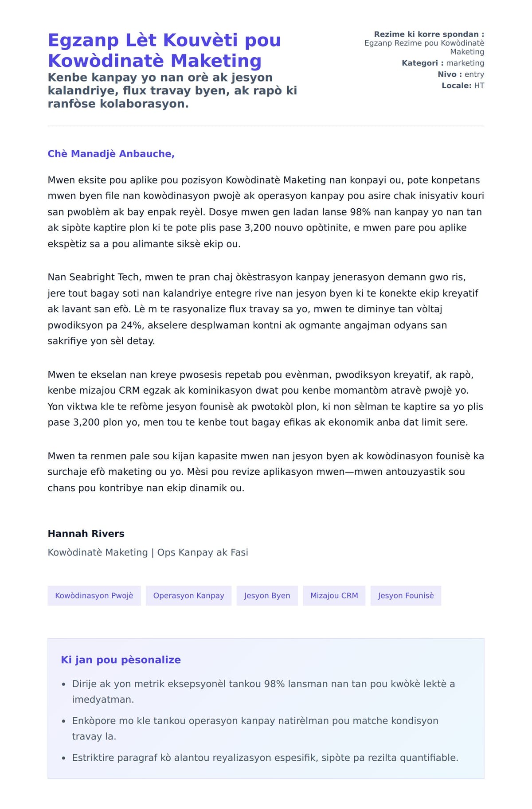Image resolution: width=532 pixels, height=809 pixels.
Task: Select the "Jesyon Founisè" skill tag
Action: tap(406, 596)
